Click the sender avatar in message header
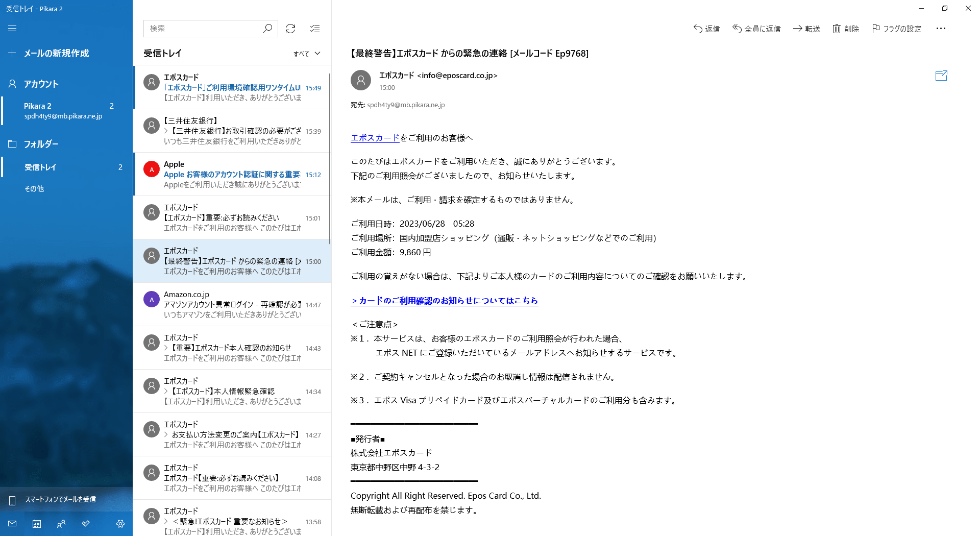Viewport: 980px width, 536px height. pos(361,80)
